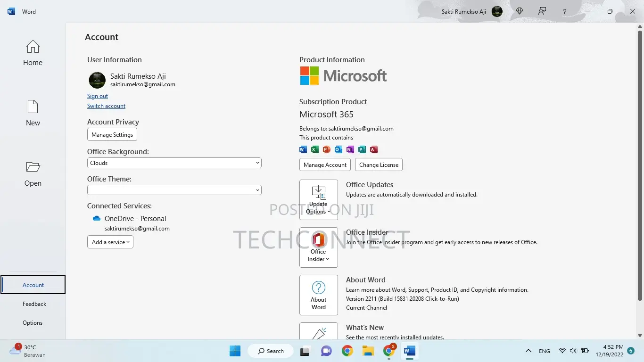
Task: Click Word icon on taskbar
Action: pos(410,351)
